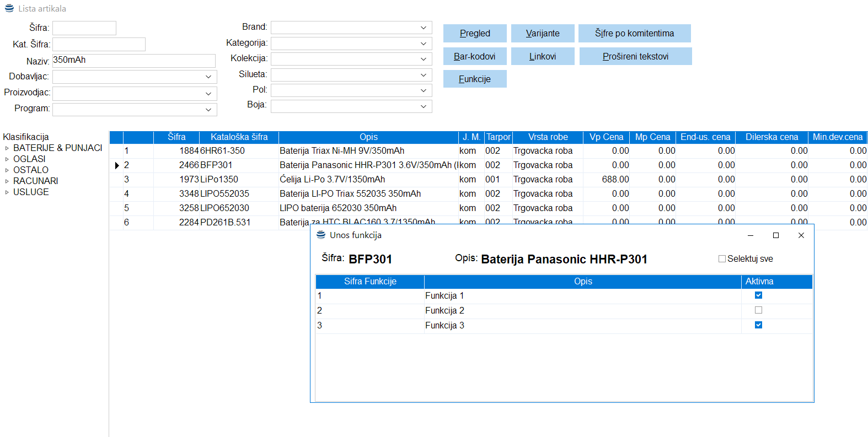Select USLUGE in the classification tree
Image resolution: width=868 pixels, height=437 pixels.
(31, 192)
